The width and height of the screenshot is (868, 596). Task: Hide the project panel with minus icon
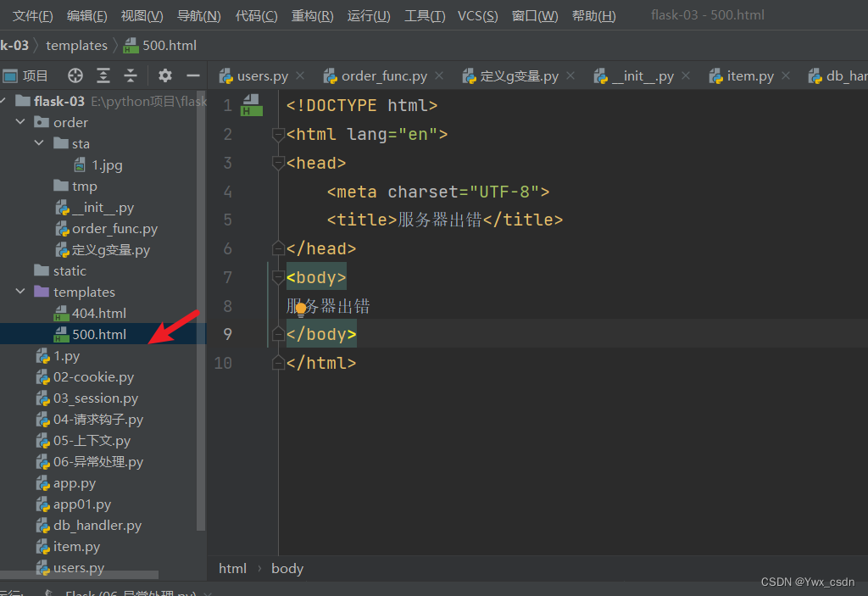(x=192, y=75)
